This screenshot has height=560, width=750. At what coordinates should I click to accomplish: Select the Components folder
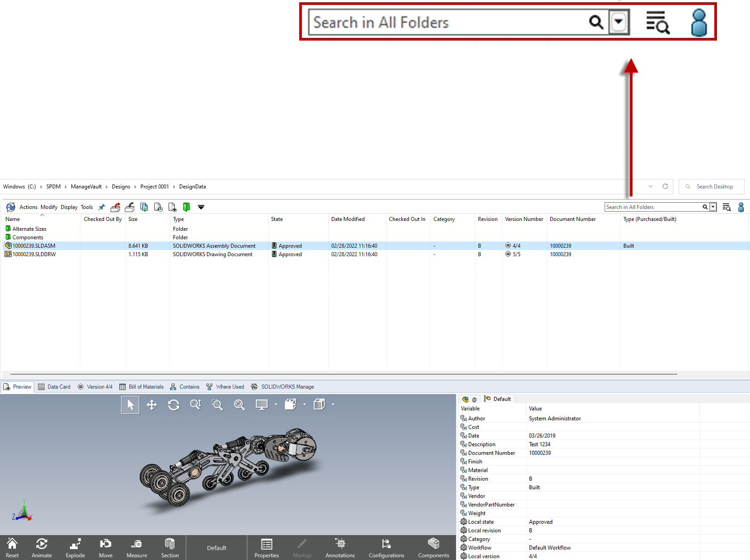[25, 237]
